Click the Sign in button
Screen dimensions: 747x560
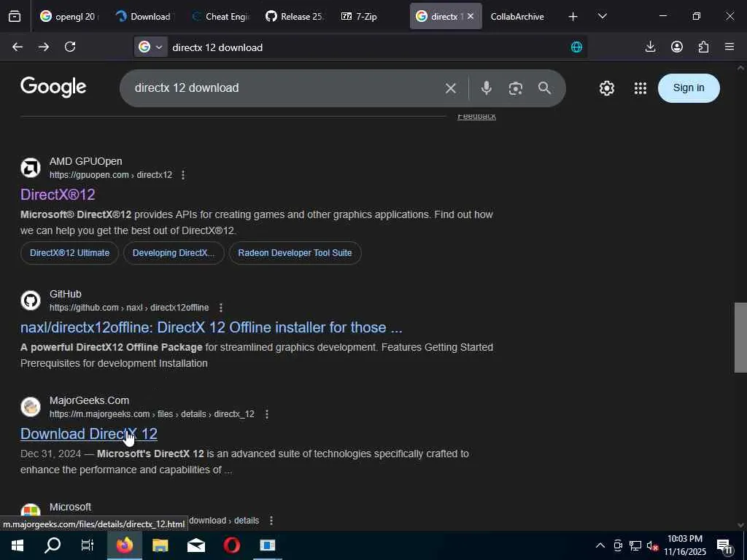[689, 87]
